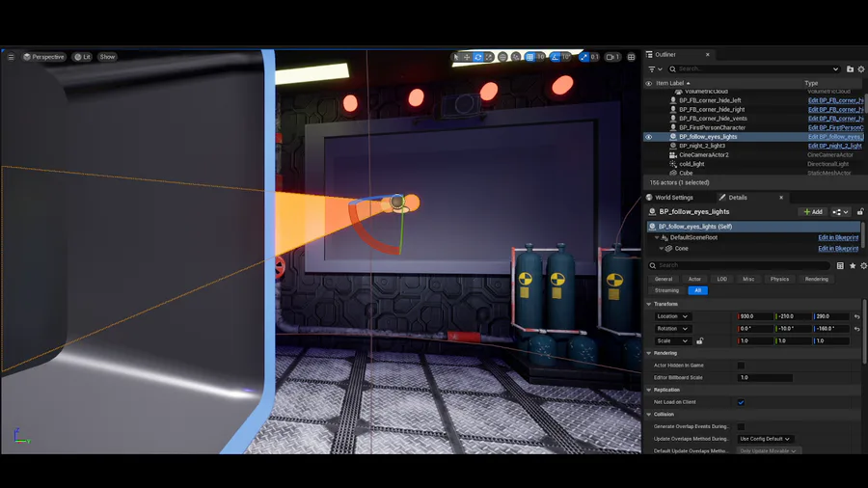Open the Update Overlaps Method 'Use Config Default' dropdown
This screenshot has height=488, width=868.
point(765,439)
